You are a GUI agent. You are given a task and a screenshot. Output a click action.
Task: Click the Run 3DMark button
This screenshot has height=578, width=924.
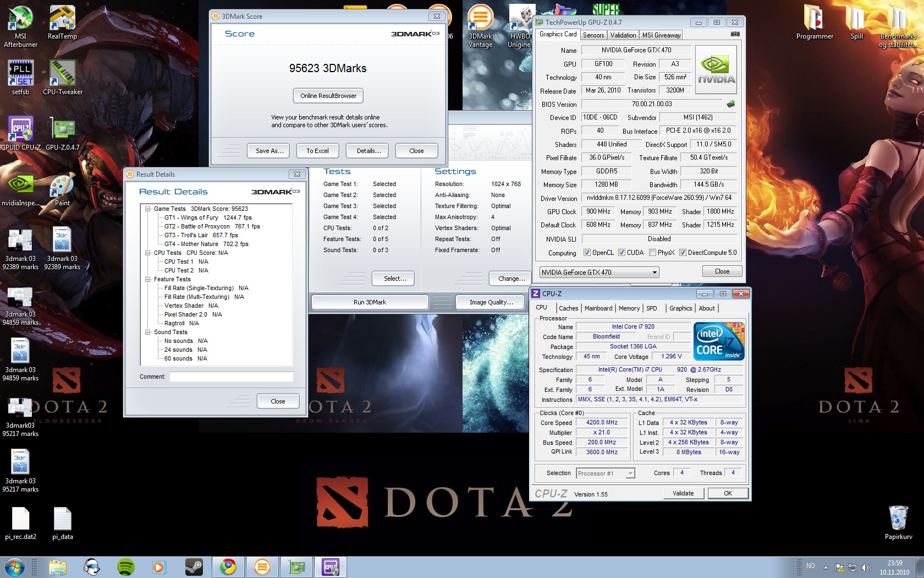(370, 302)
